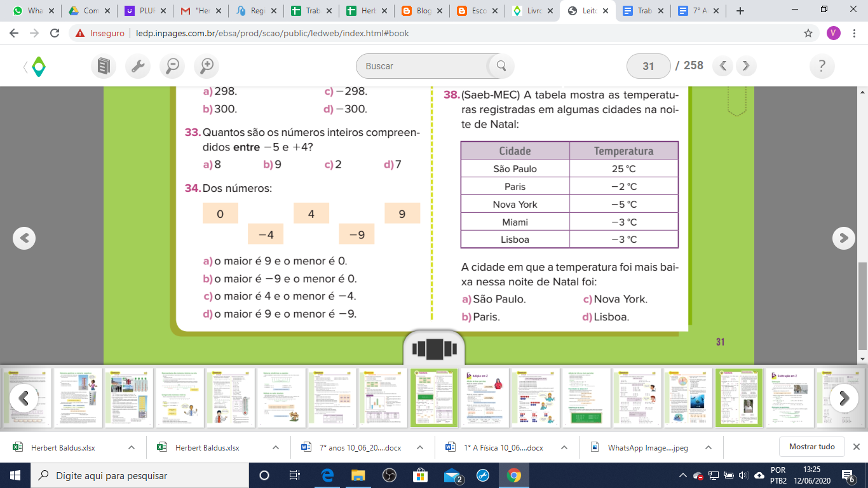Click the Inseguro site warning
Viewport: 868px width, 488px height.
[x=100, y=33]
